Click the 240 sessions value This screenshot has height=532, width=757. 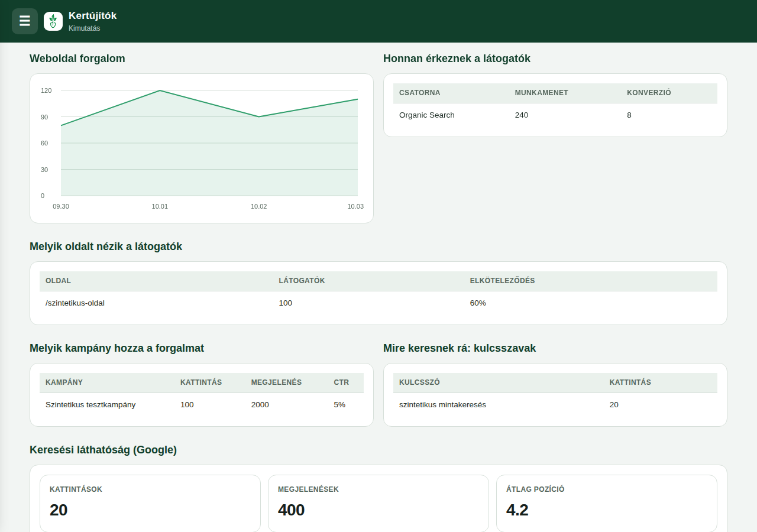pyautogui.click(x=522, y=115)
